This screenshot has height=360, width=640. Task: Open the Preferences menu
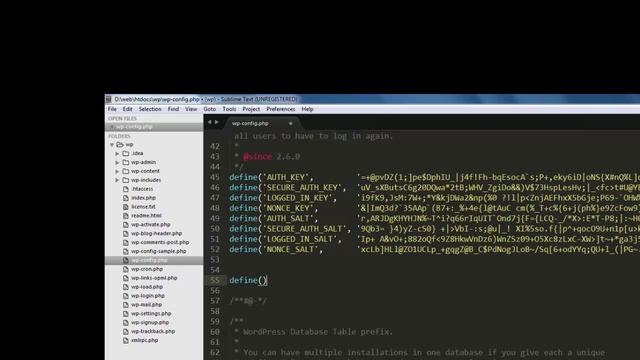(280, 109)
